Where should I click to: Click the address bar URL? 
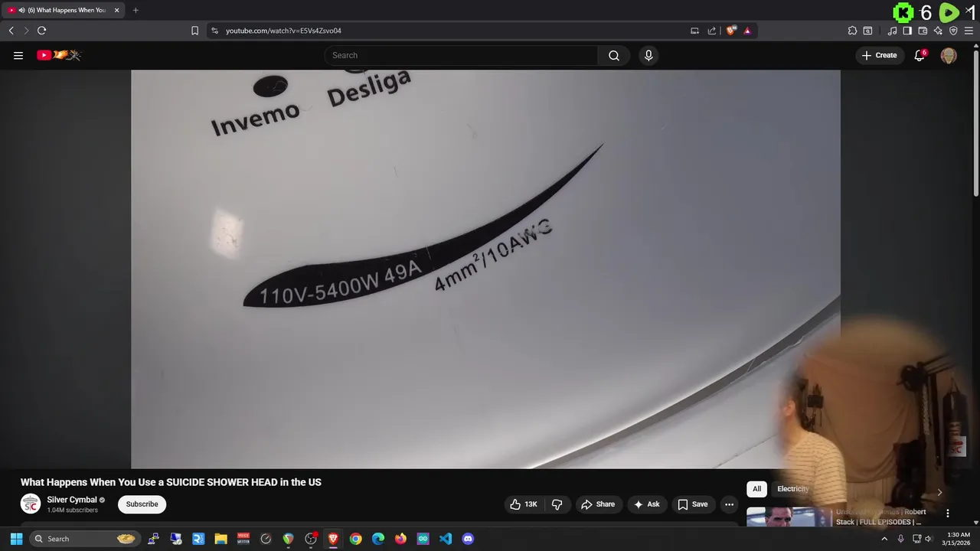click(283, 31)
